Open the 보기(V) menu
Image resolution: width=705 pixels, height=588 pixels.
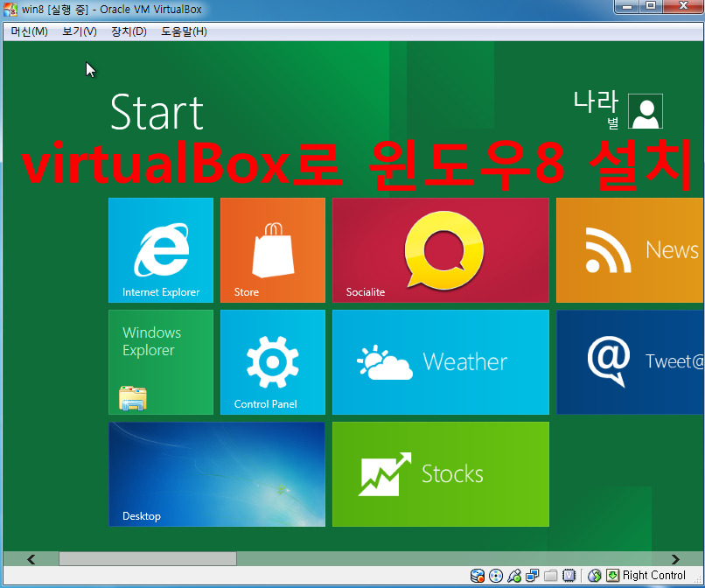pos(80,31)
